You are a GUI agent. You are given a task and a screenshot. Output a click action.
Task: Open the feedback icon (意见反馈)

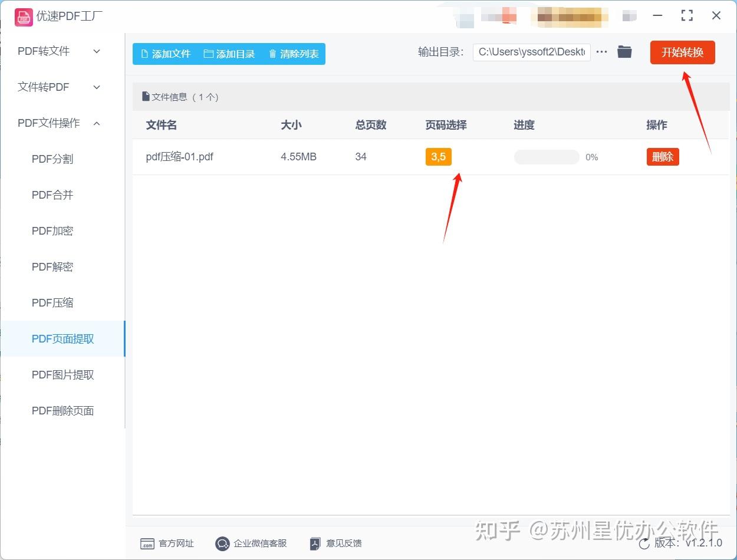(315, 543)
